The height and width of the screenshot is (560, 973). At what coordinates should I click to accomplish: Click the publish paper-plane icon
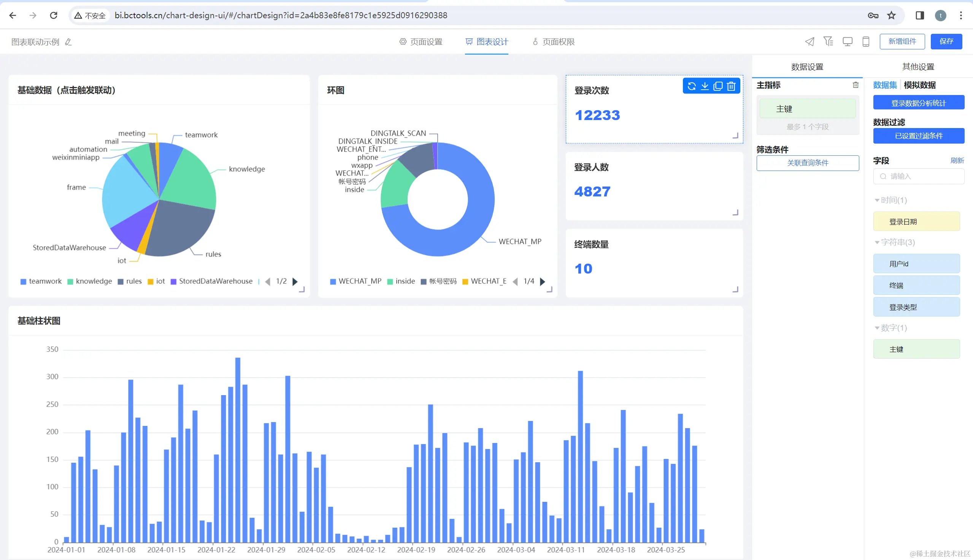pyautogui.click(x=810, y=41)
